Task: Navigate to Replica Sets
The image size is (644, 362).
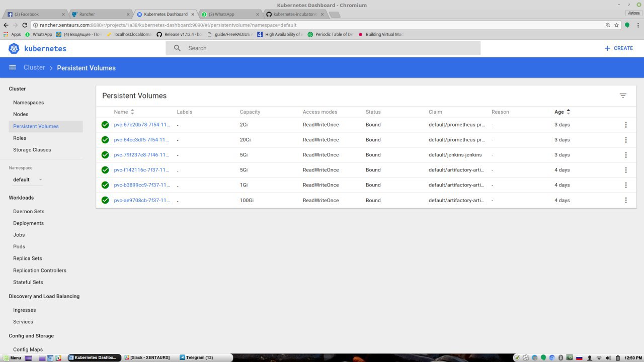Action: 28,258
